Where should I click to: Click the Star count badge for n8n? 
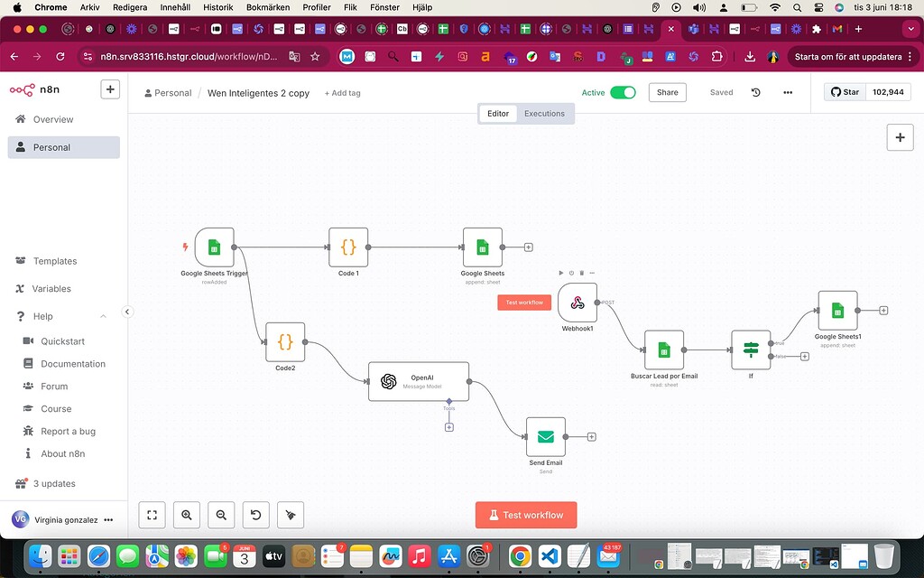887,91
